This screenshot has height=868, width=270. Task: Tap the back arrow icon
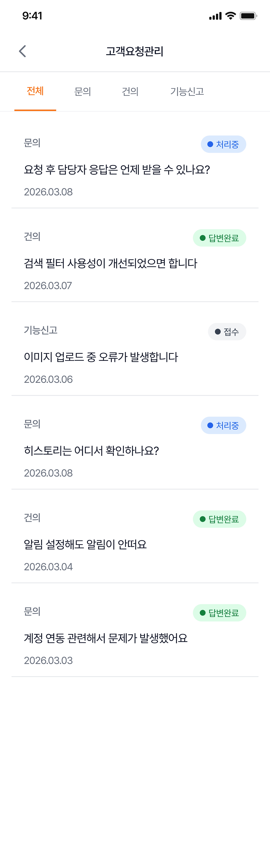tap(23, 51)
